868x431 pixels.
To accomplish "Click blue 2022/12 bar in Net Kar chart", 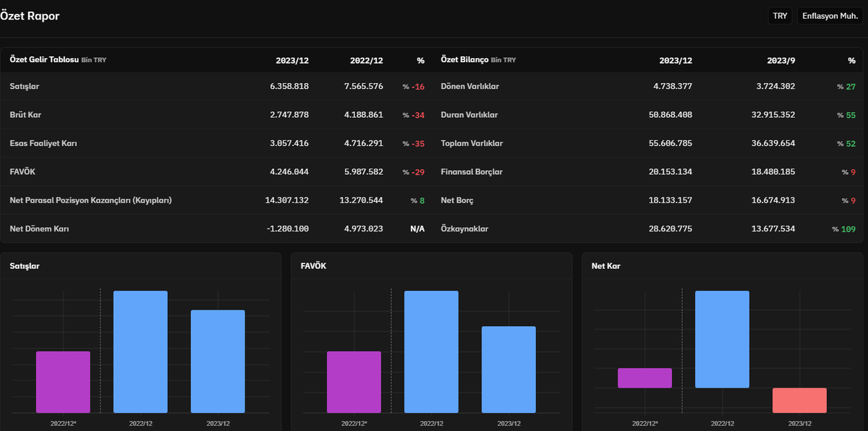I will 722,339.
